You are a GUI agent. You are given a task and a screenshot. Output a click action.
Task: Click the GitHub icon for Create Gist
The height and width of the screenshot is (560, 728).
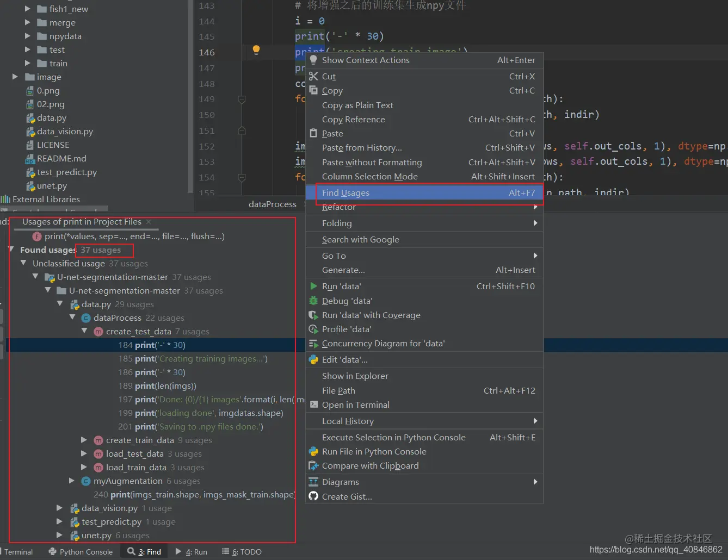313,496
